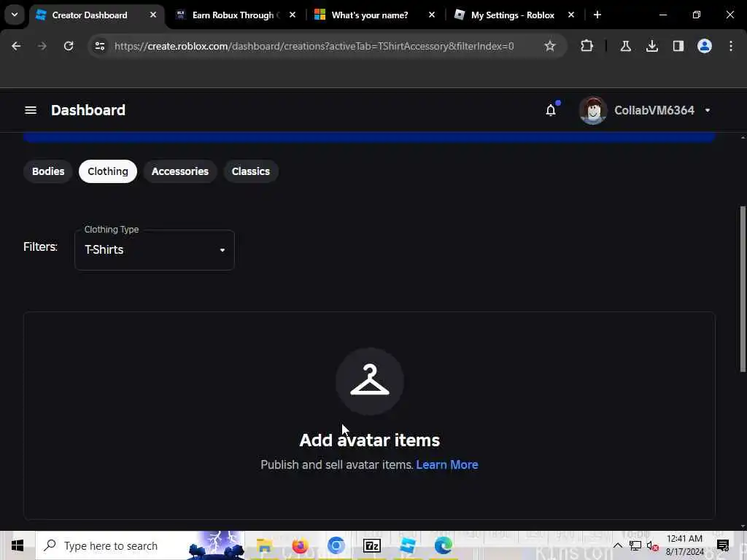Open the hamburger navigation menu
This screenshot has height=560, width=747.
pyautogui.click(x=31, y=110)
